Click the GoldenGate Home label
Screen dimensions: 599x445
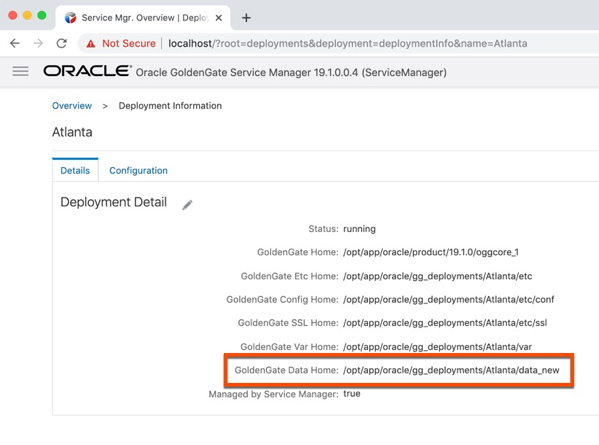click(298, 252)
